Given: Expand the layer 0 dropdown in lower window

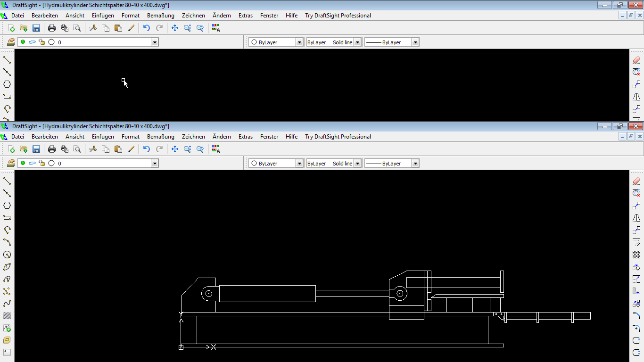Looking at the screenshot, I should pyautogui.click(x=154, y=163).
